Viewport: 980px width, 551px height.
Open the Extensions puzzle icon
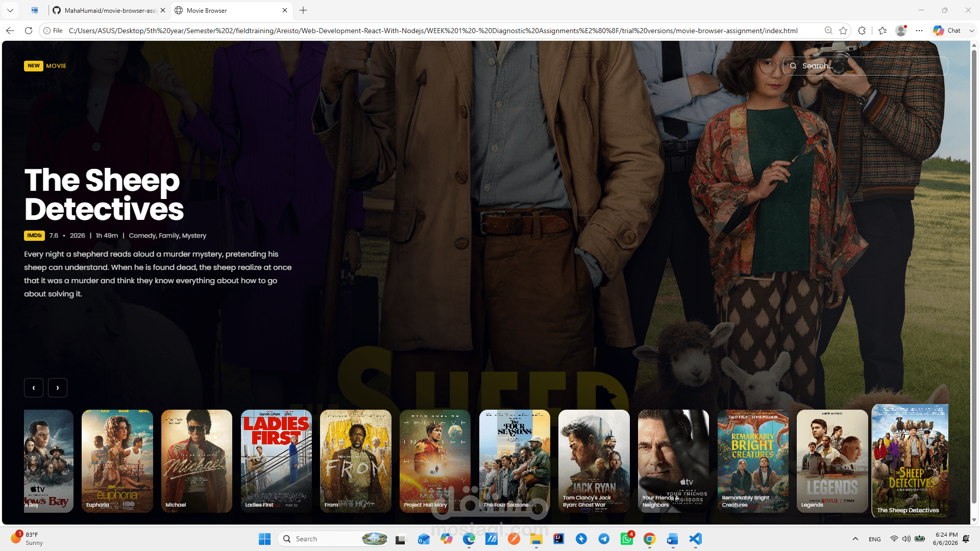tap(862, 31)
